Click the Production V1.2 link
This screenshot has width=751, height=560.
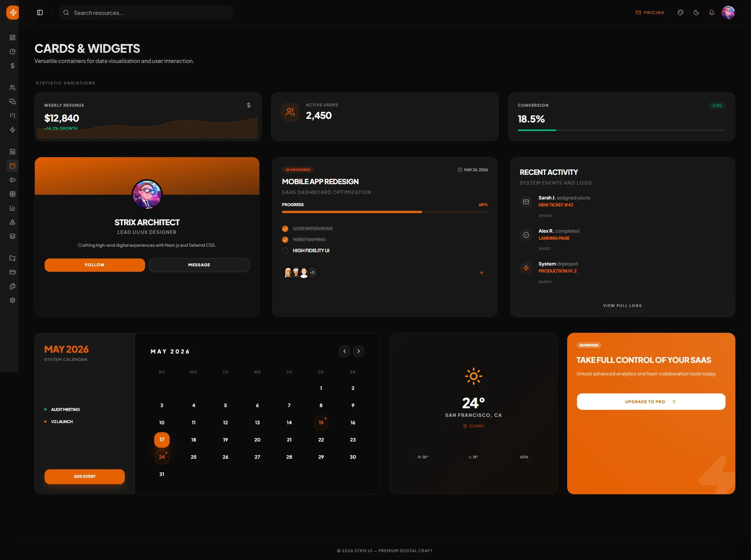click(557, 271)
